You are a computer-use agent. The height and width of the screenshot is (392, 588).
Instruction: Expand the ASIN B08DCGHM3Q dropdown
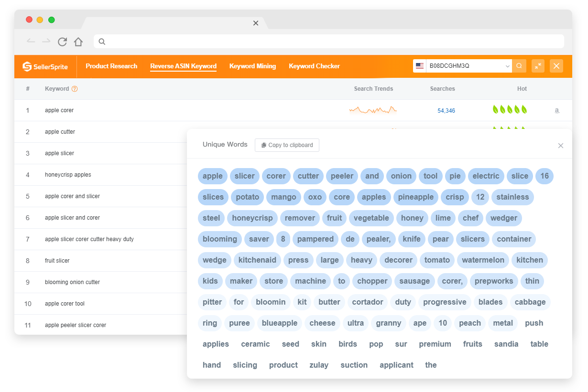507,66
